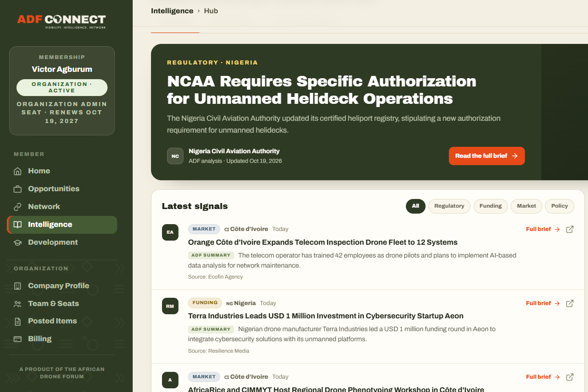The width and height of the screenshot is (588, 392).
Task: Filter latest signals by Funding
Action: coord(491,206)
